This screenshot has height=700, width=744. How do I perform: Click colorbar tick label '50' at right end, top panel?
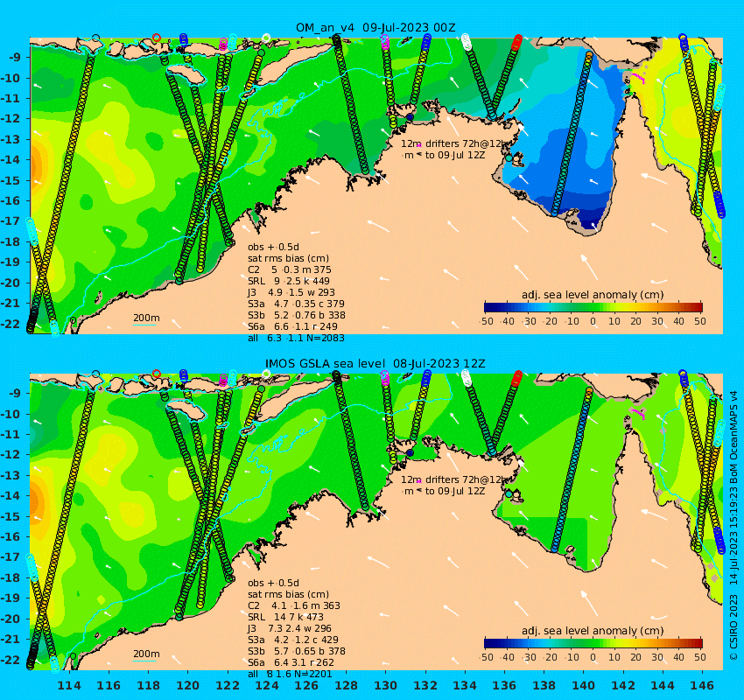pyautogui.click(x=700, y=321)
